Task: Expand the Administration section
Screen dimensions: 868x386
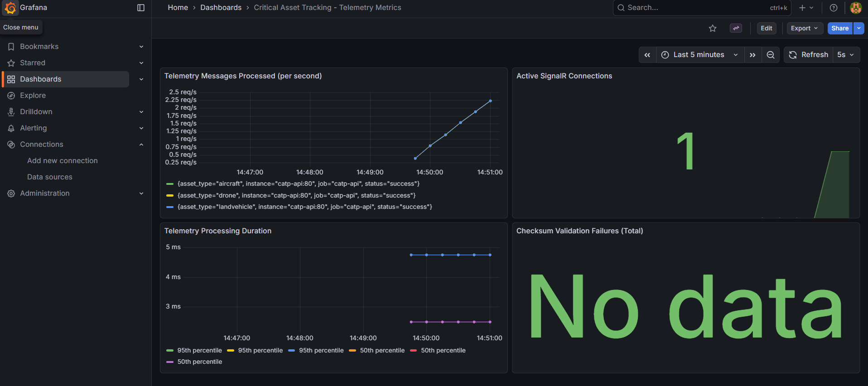Action: point(141,193)
